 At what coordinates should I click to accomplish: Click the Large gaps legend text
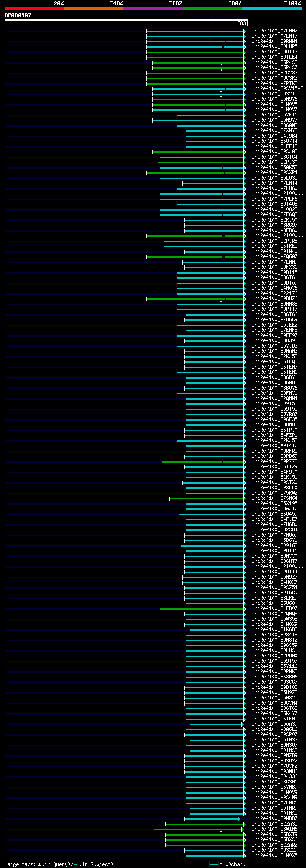coord(59,864)
